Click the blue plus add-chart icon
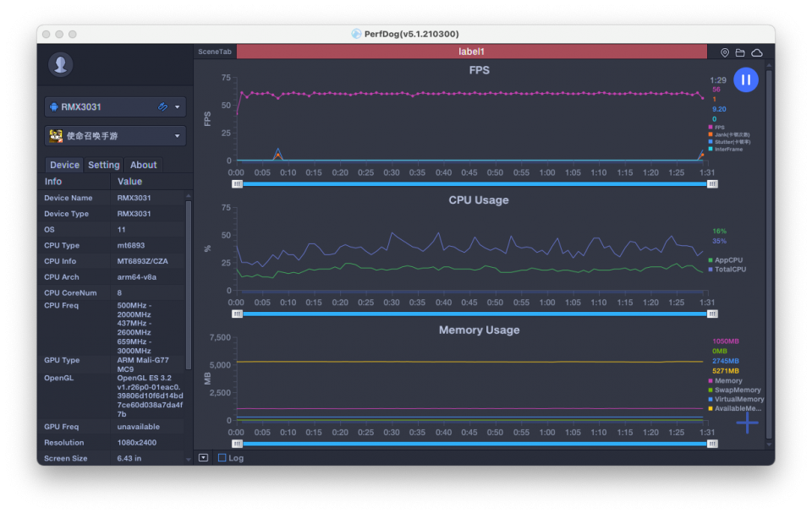Screen dimensions: 812x513 point(747,422)
